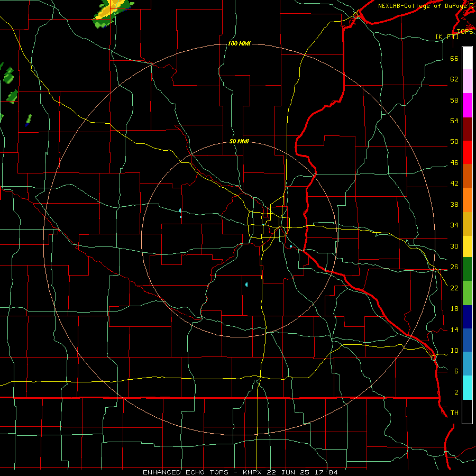The width and height of the screenshot is (476, 476).
Task: Click the '30' legend value
Action: pyautogui.click(x=454, y=246)
